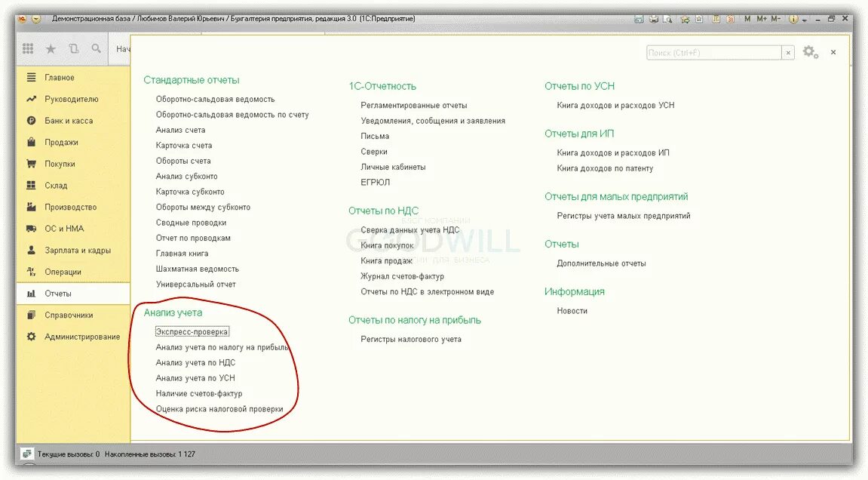
Task: Open Руководителю section in sidebar
Action: [72, 99]
